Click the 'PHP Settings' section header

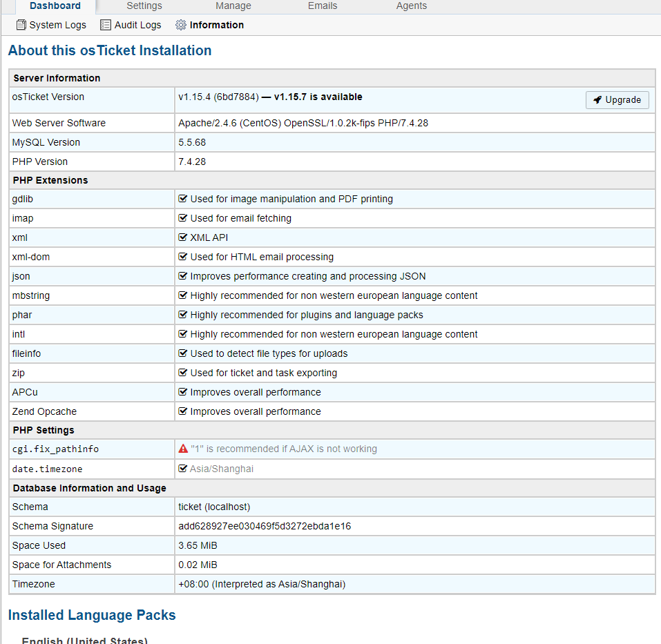pyautogui.click(x=44, y=430)
